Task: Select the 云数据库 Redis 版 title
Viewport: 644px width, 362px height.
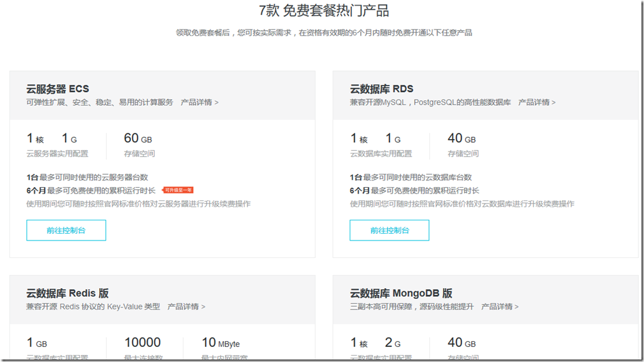Action: pos(68,293)
